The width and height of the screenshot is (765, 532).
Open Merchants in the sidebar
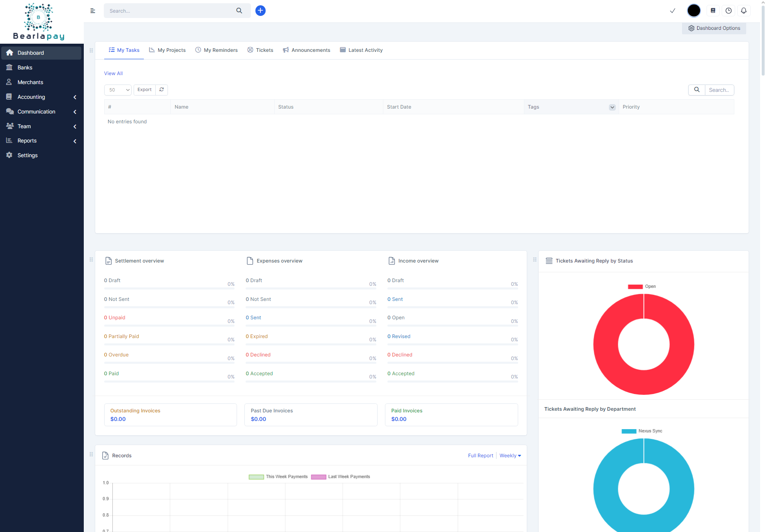tap(41, 82)
